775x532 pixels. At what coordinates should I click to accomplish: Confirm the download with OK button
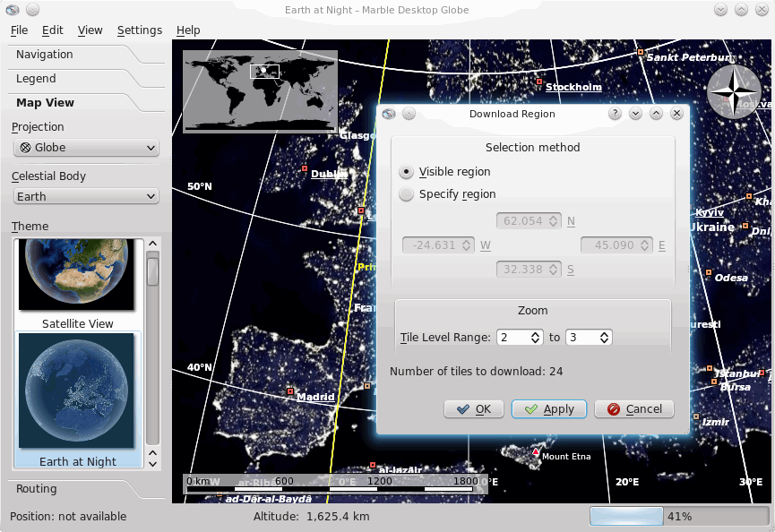(473, 409)
